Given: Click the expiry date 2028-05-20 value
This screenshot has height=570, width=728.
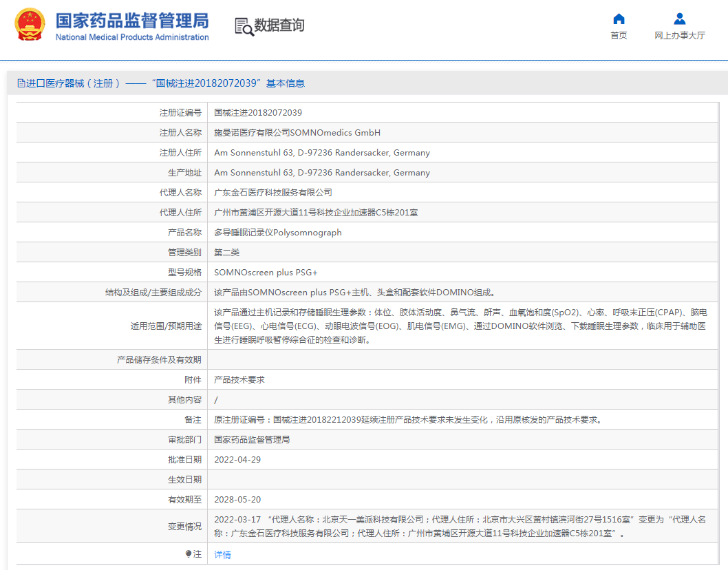Looking at the screenshot, I should coord(237,500).
